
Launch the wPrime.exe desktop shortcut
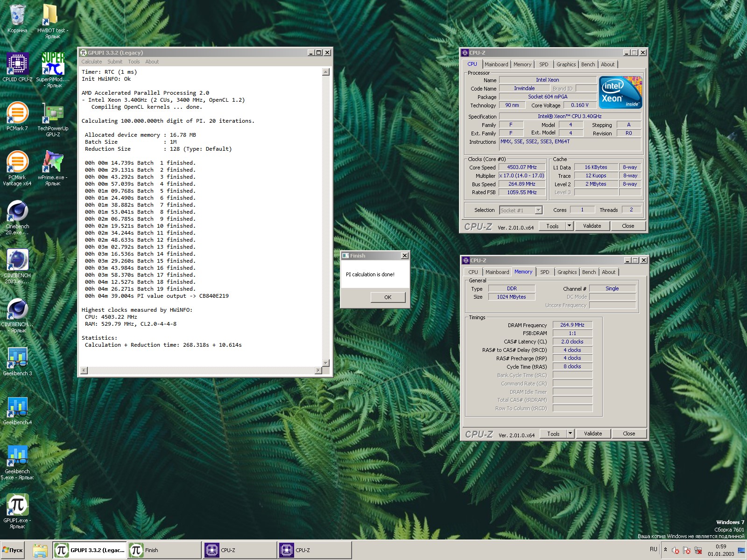(x=52, y=168)
